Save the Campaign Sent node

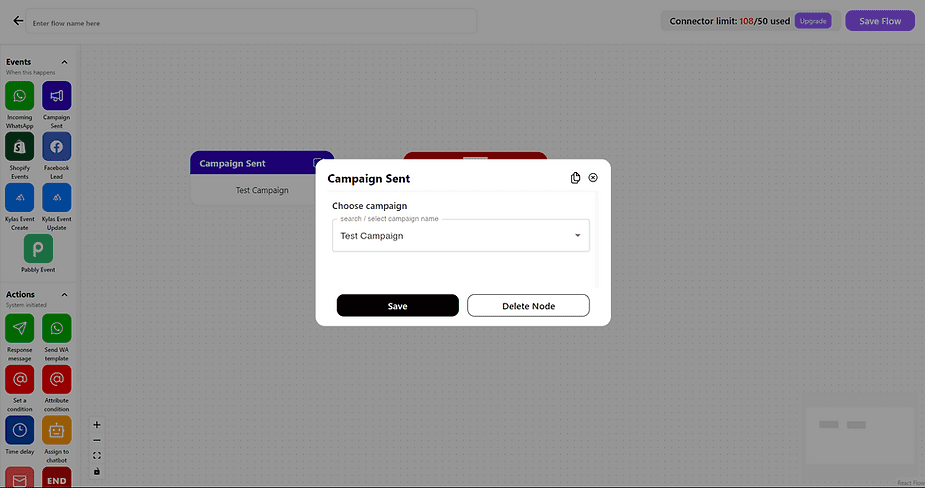(x=398, y=306)
